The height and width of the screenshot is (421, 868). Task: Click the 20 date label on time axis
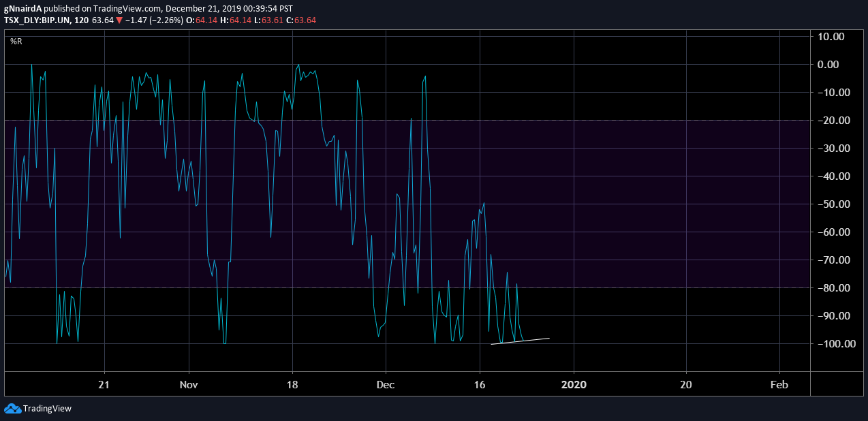pos(686,384)
